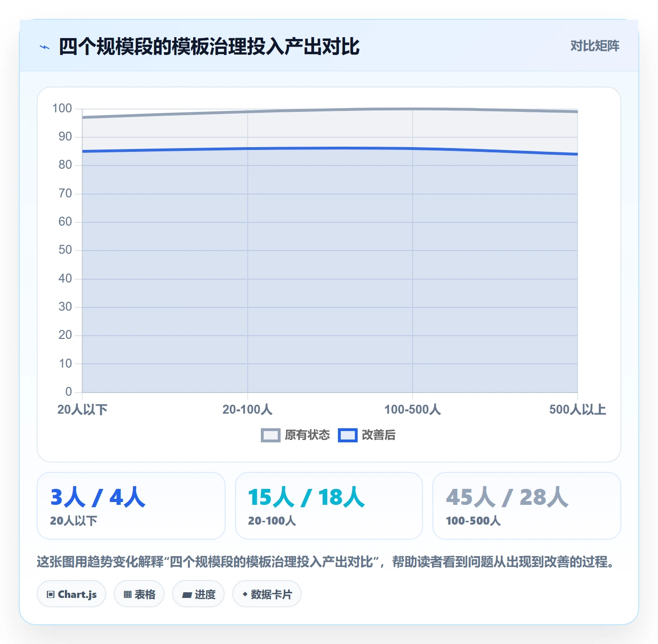Screen dimensions: 658x644
Task: Click the 20人以下 x-axis label
Action: (x=82, y=409)
